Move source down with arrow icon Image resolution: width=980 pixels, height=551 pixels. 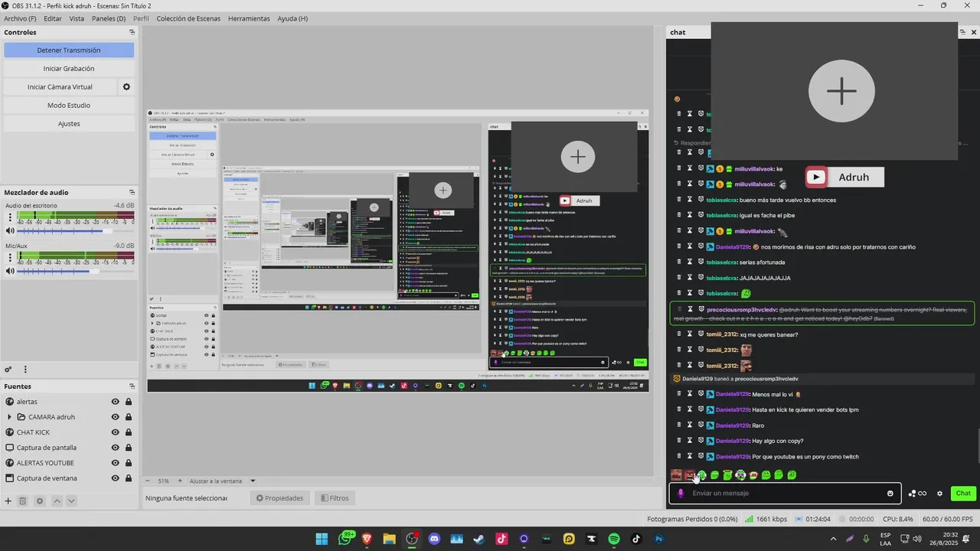(x=71, y=500)
